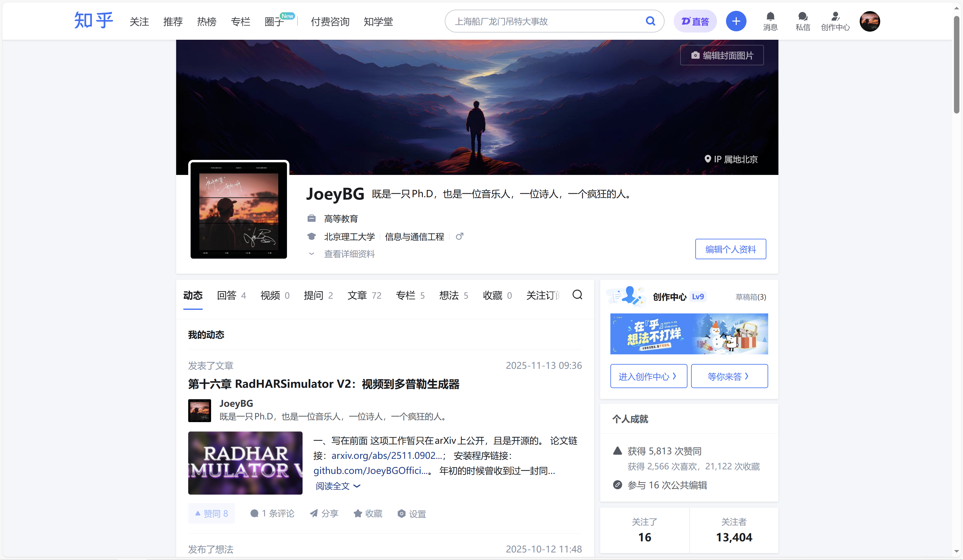Open the 等你来答 suggestions panel
Image resolution: width=963 pixels, height=560 pixels.
[x=729, y=376]
